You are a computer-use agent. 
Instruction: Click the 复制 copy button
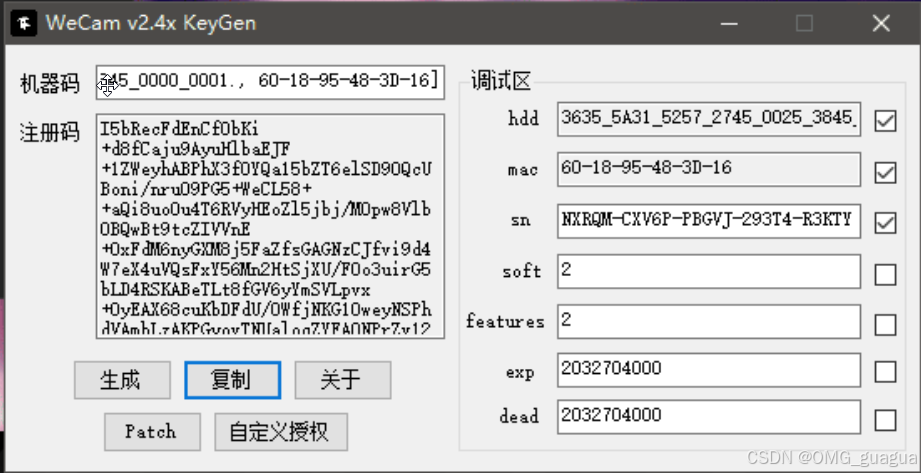tap(233, 380)
